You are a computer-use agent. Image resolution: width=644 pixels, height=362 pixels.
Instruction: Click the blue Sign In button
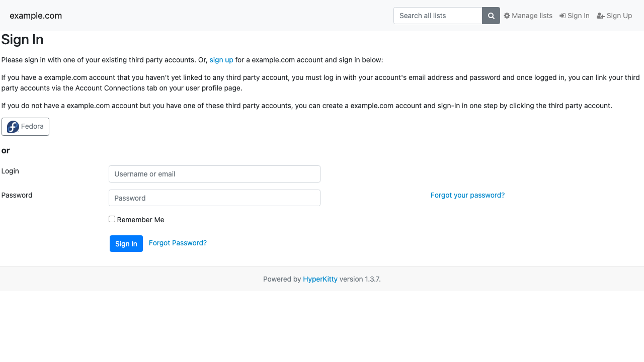(x=126, y=243)
